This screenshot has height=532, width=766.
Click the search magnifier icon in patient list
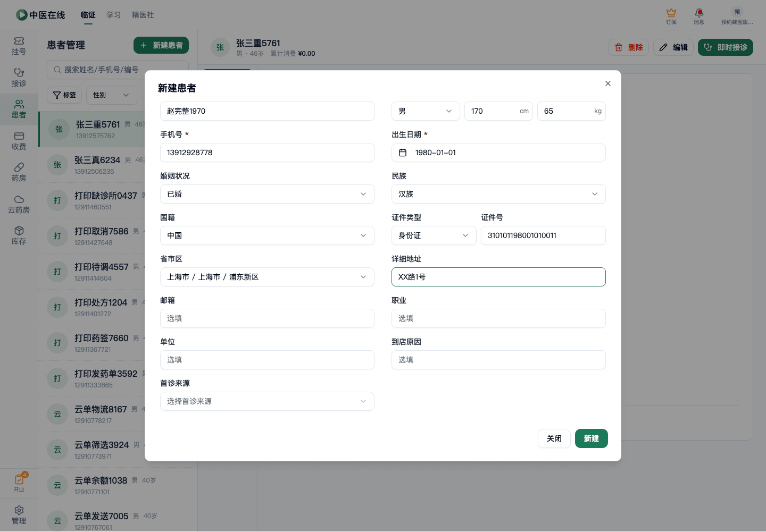pos(57,70)
